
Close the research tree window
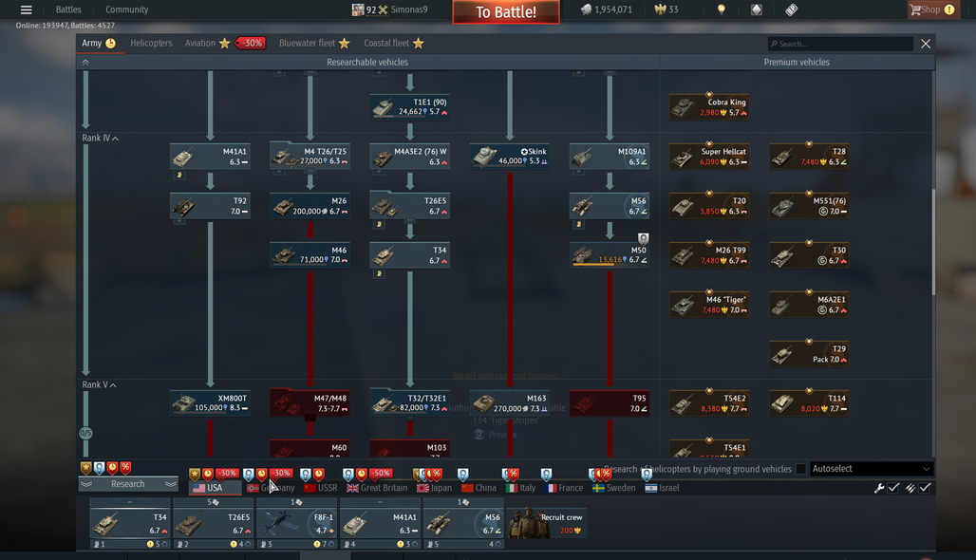coord(926,44)
